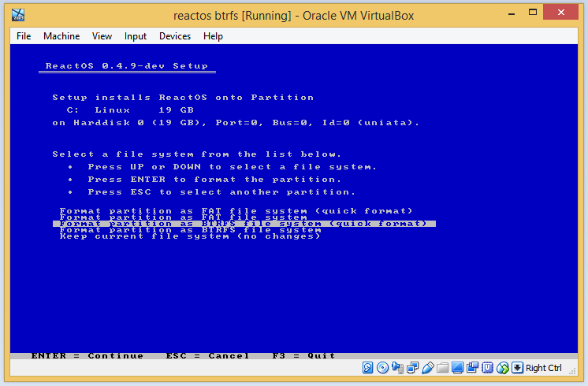Click 'Press UP or DOWN' instruction line
Image resolution: width=588 pixels, height=386 pixels.
tap(232, 167)
